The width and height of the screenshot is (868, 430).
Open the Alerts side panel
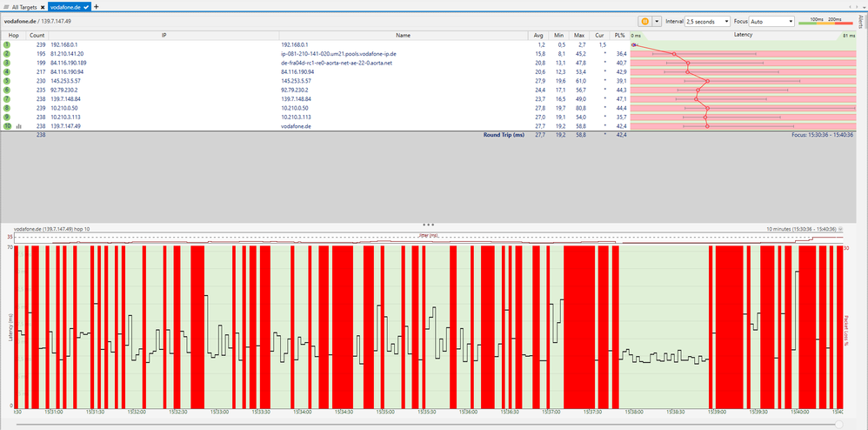pos(861,22)
